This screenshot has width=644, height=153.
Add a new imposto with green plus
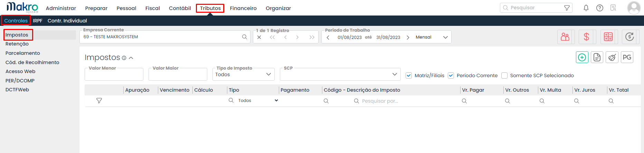(582, 58)
